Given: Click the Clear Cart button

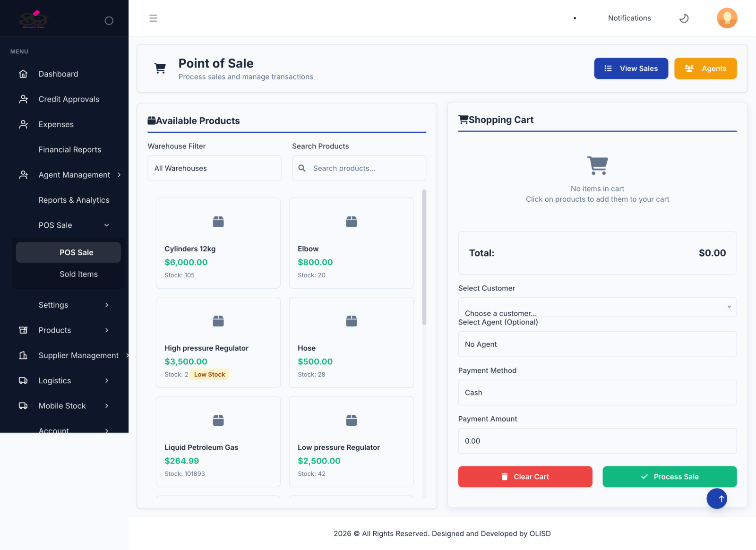Looking at the screenshot, I should pos(525,477).
